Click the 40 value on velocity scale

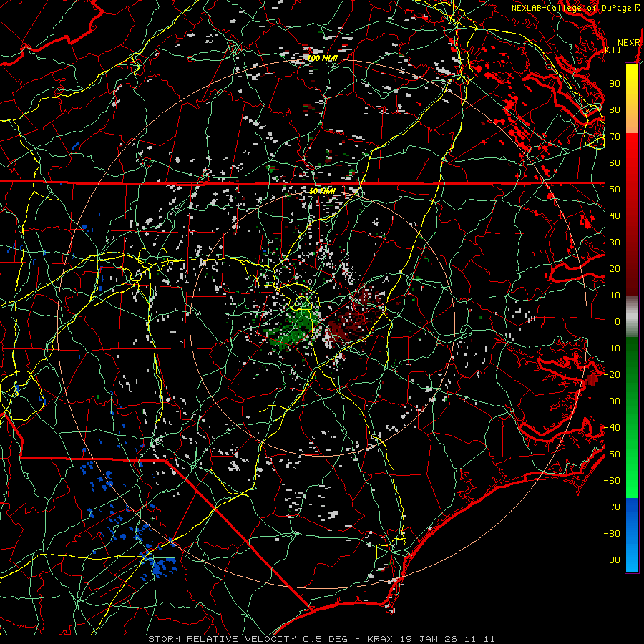pyautogui.click(x=615, y=216)
